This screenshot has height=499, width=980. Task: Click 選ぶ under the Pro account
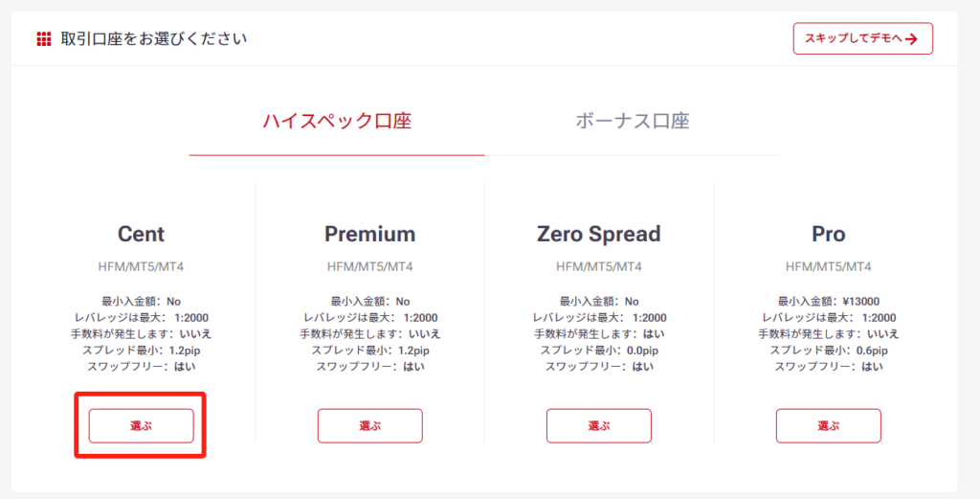(828, 425)
